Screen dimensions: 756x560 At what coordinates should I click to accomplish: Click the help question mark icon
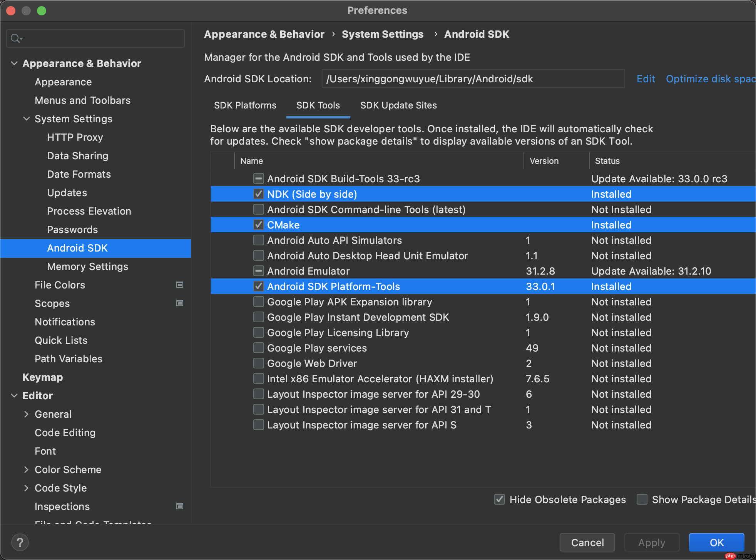(x=20, y=542)
